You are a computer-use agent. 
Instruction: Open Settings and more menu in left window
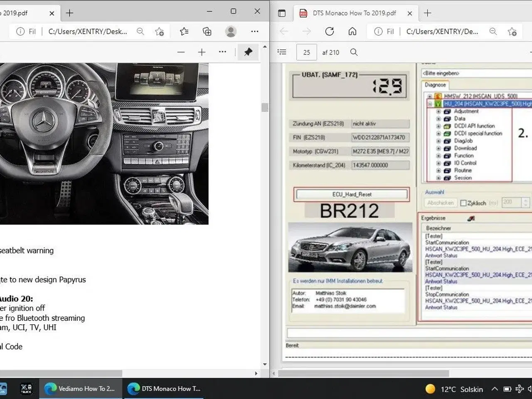click(x=255, y=31)
